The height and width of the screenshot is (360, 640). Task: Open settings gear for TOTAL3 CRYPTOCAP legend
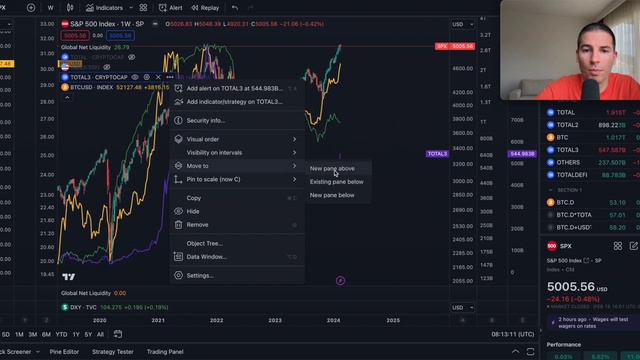tap(147, 77)
